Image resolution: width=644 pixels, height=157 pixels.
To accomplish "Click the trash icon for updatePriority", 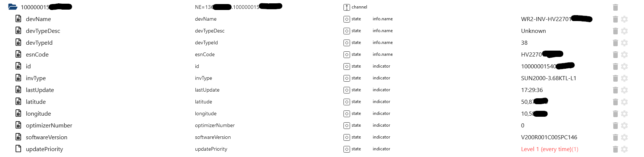I will tap(615, 149).
